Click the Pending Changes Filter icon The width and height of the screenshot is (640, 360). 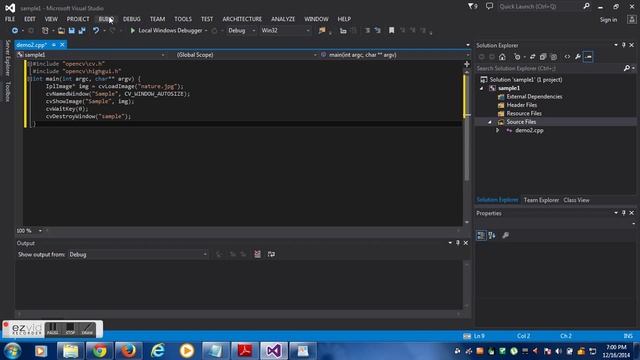tap(517, 57)
